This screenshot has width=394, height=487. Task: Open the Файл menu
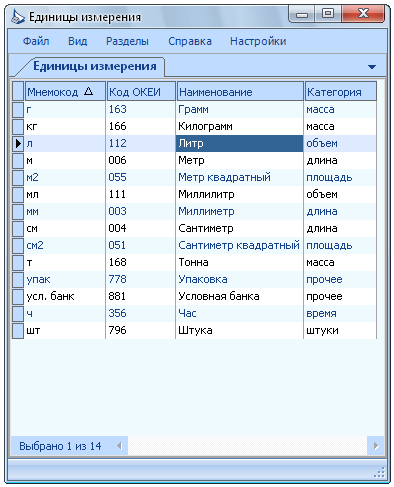coord(36,41)
